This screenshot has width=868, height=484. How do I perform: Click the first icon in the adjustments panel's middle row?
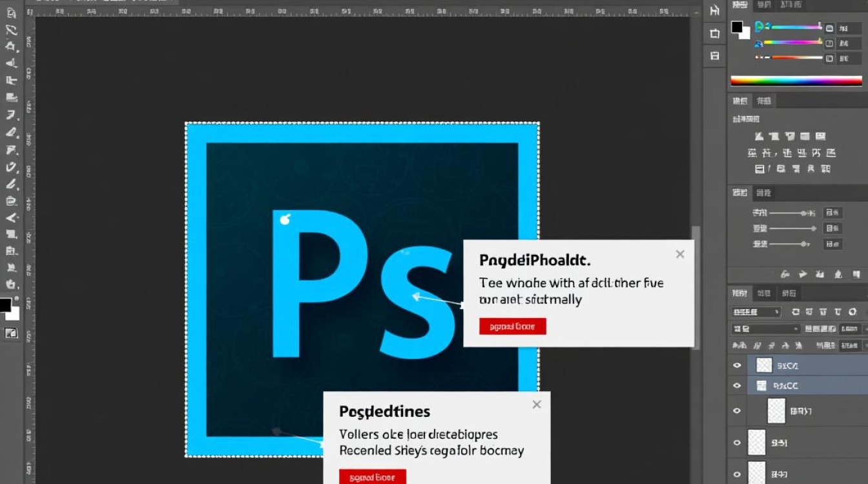pos(752,153)
